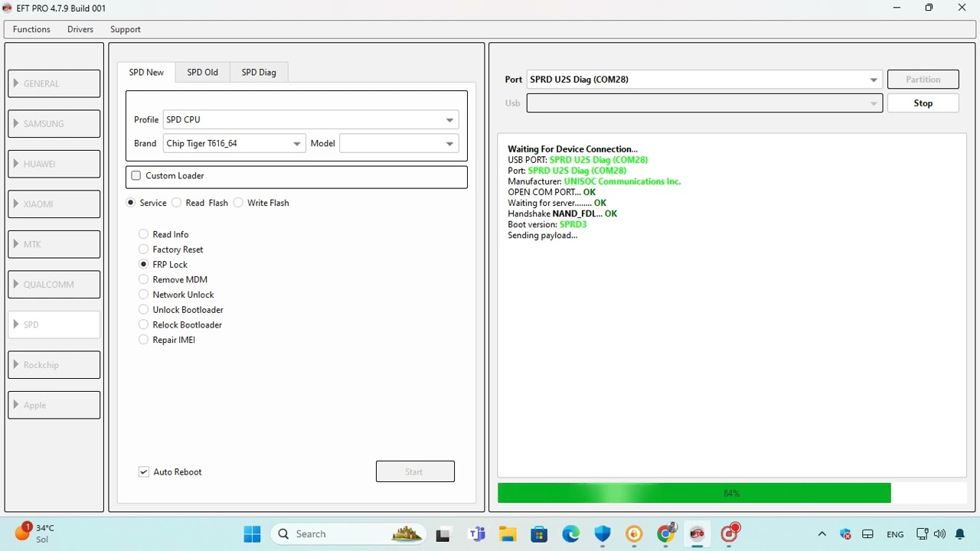Toggle the Auto Reboot checkbox
Screen dimensions: 980x551
(x=143, y=471)
